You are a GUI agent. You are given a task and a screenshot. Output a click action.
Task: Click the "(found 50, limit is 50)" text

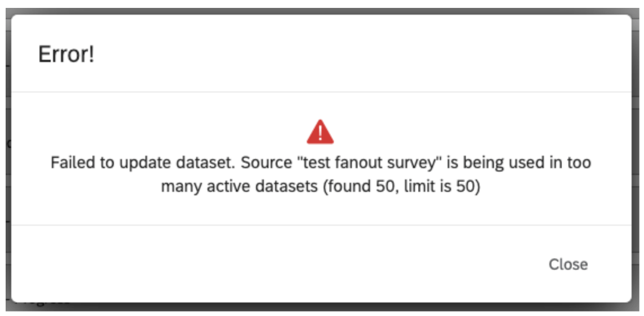[402, 187]
